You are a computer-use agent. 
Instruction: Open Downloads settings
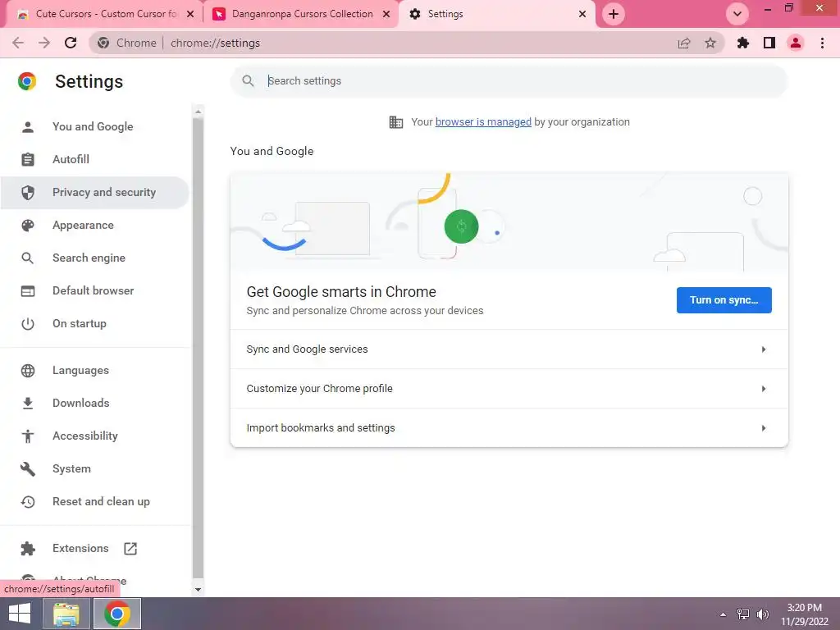81,403
